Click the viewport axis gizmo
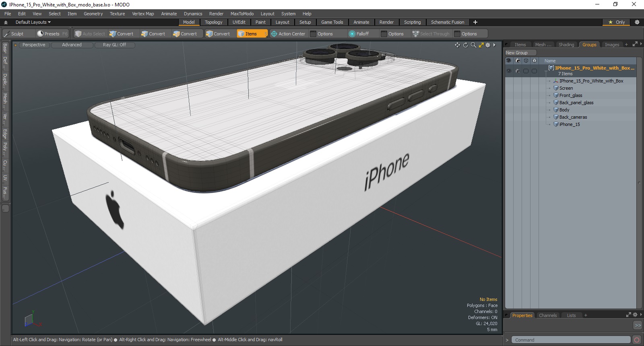Viewport: 644px width, 346px height. click(x=33, y=319)
